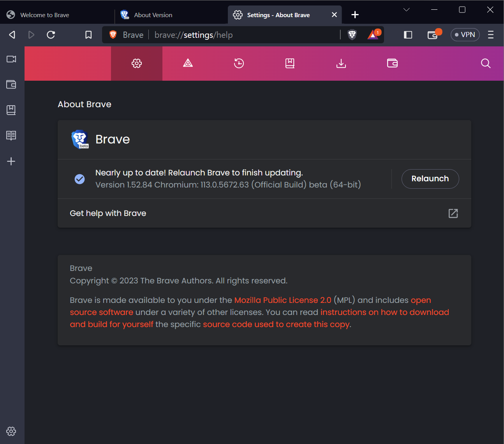
Task: Click the Relaunch button
Action: coord(430,179)
